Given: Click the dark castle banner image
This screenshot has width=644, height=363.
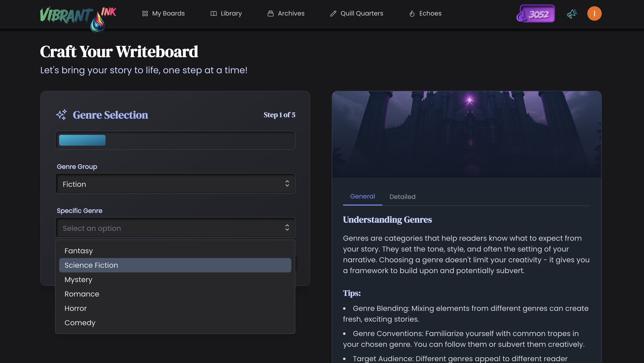Looking at the screenshot, I should pos(467,134).
